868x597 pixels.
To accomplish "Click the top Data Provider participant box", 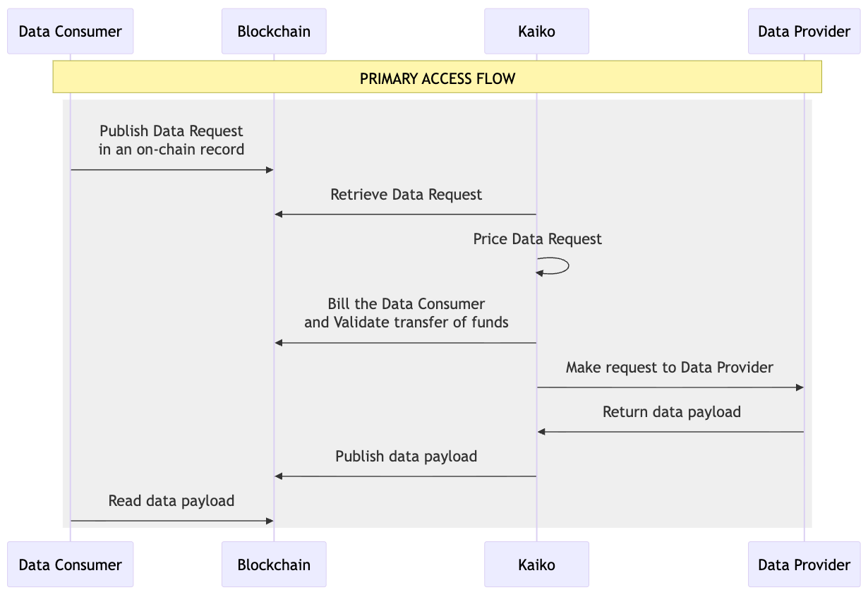I will pos(804,31).
